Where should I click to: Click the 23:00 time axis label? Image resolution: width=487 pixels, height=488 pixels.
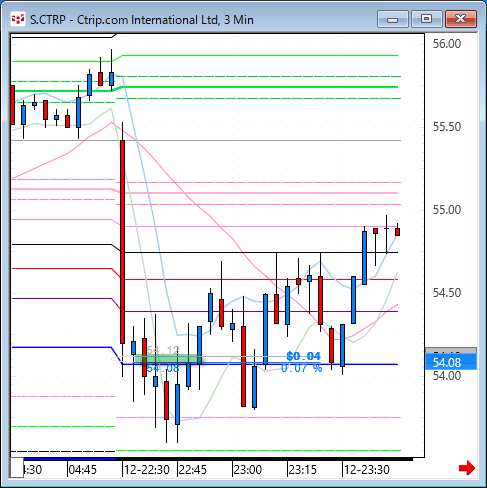248,470
